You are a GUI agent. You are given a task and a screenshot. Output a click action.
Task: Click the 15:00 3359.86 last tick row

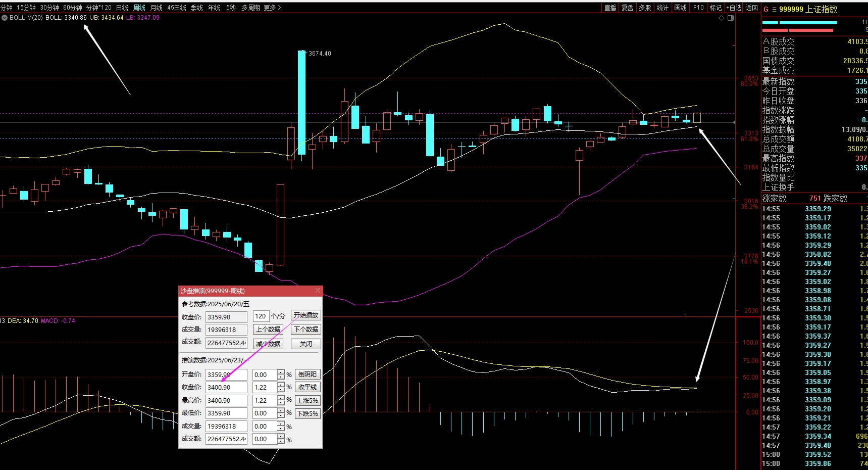coord(815,463)
